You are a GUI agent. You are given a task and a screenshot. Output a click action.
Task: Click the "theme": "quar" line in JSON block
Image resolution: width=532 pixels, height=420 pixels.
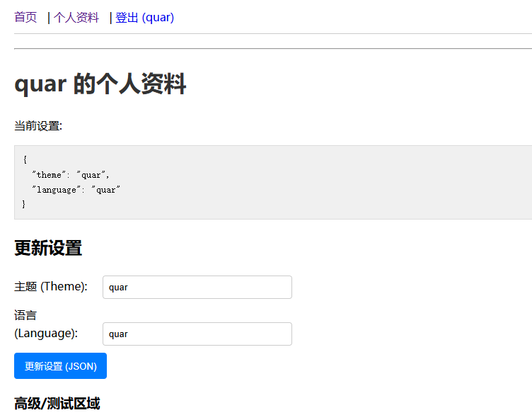tap(71, 175)
